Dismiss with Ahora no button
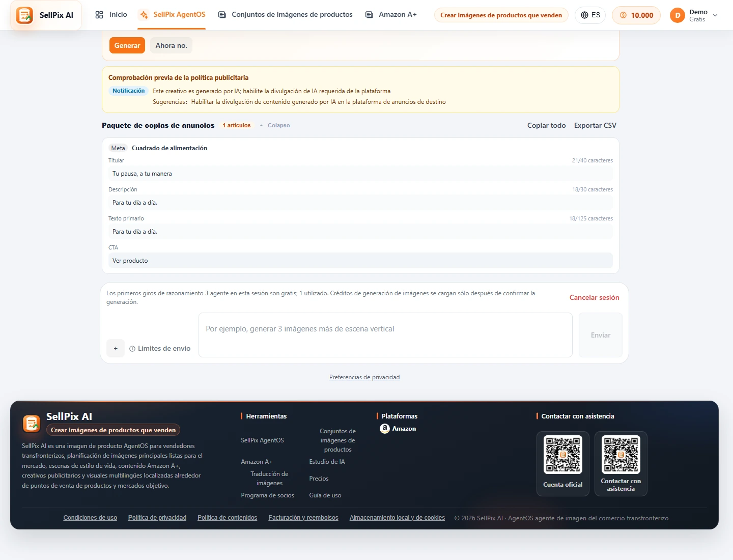Image resolution: width=733 pixels, height=560 pixels. click(x=171, y=45)
